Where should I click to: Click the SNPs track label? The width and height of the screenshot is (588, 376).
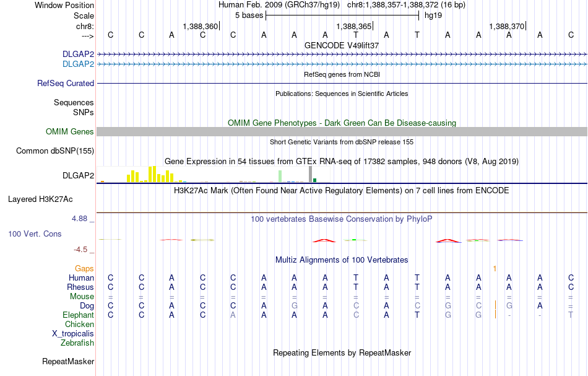tap(84, 112)
